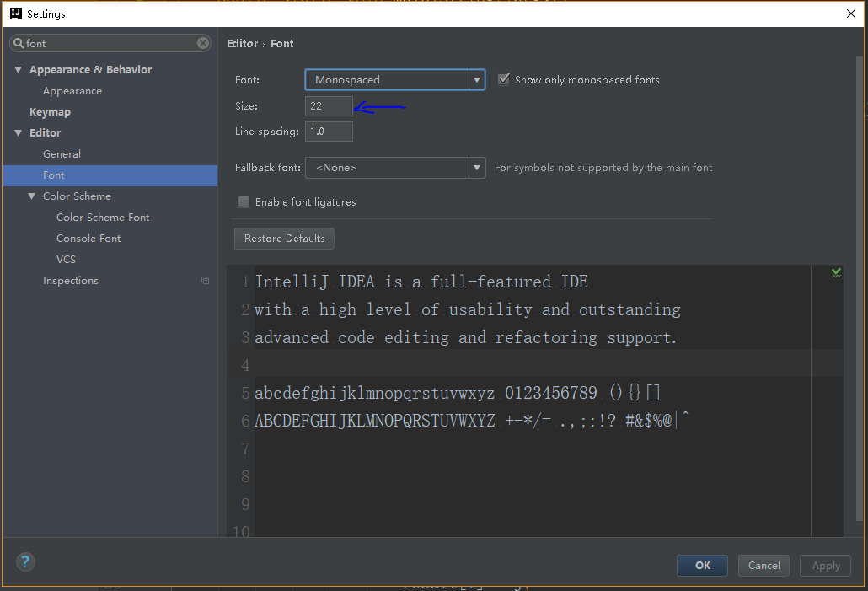
Task: Click the green checkmark inspection indicator
Action: [836, 272]
